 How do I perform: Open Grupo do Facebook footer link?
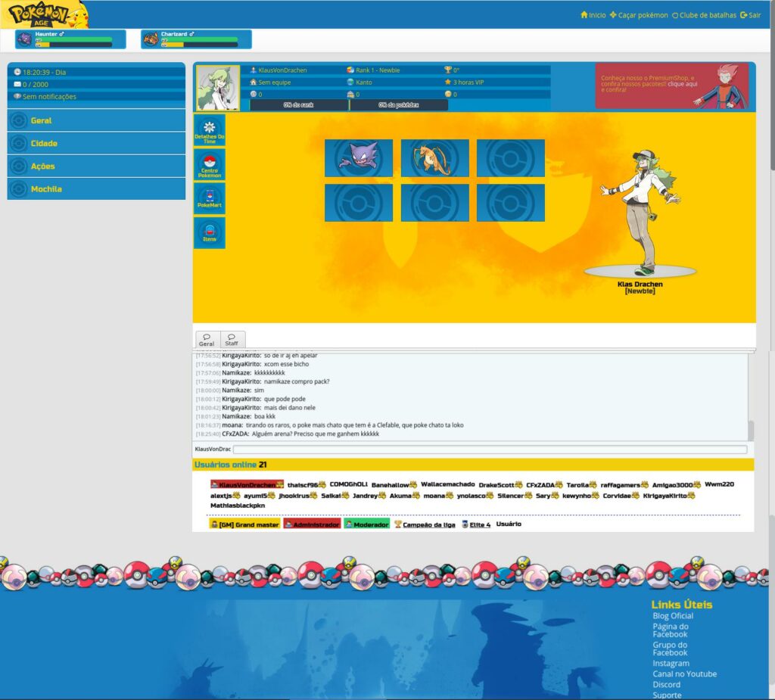coord(671,649)
